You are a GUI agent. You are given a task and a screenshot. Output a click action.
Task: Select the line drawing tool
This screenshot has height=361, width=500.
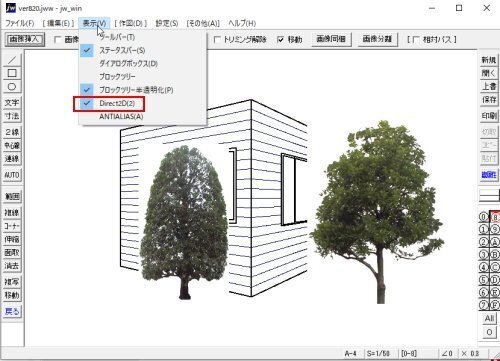(x=12, y=60)
